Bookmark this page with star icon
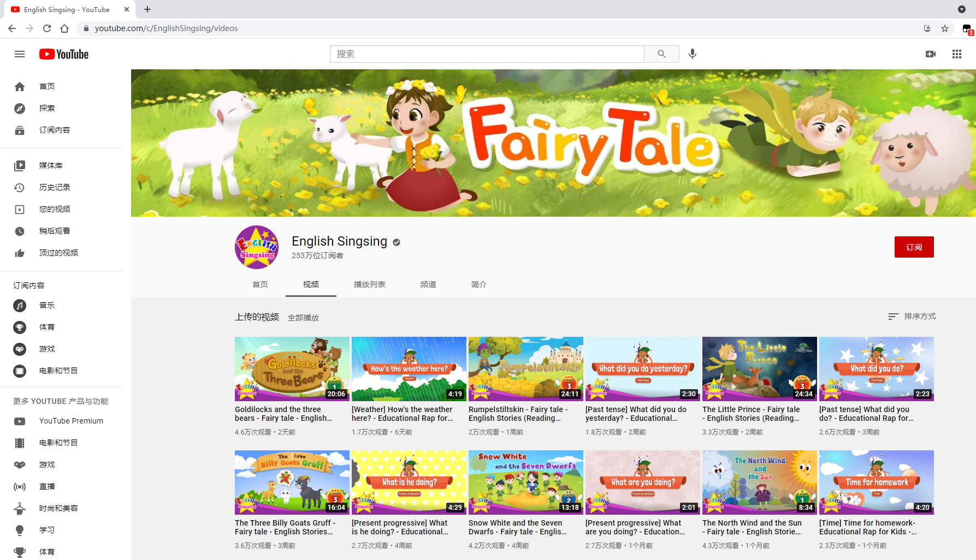Screen dimensions: 976x560 point(945,28)
